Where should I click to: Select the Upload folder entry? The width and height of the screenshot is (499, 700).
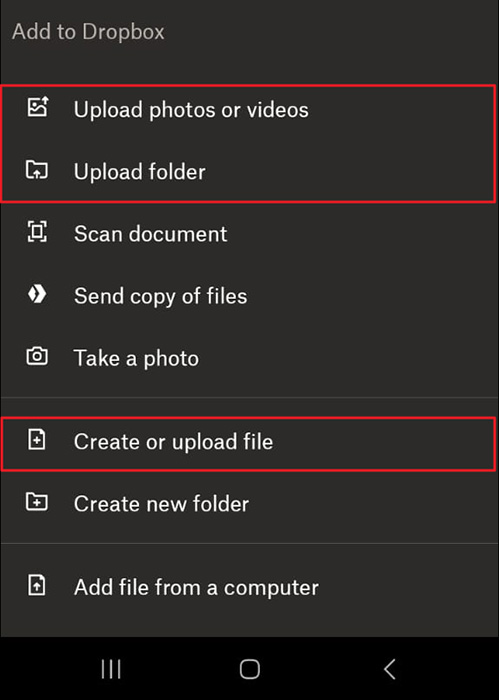[x=249, y=172]
